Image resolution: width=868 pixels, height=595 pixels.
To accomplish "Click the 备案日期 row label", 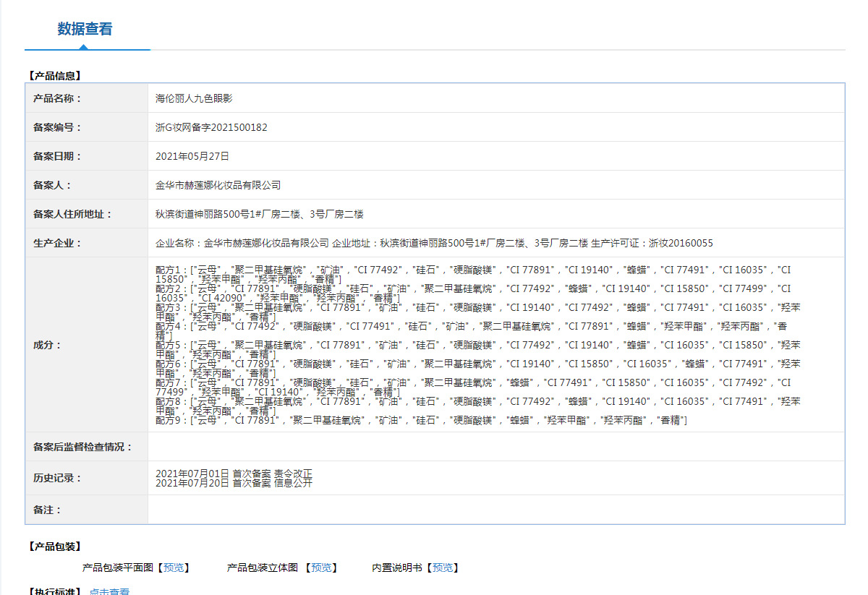I will pyautogui.click(x=58, y=156).
